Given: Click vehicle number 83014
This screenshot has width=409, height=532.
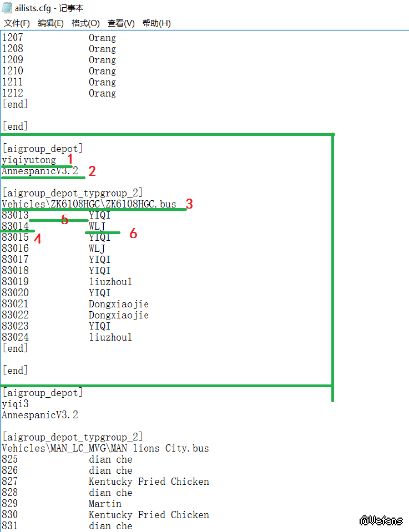Looking at the screenshot, I should (x=16, y=226).
